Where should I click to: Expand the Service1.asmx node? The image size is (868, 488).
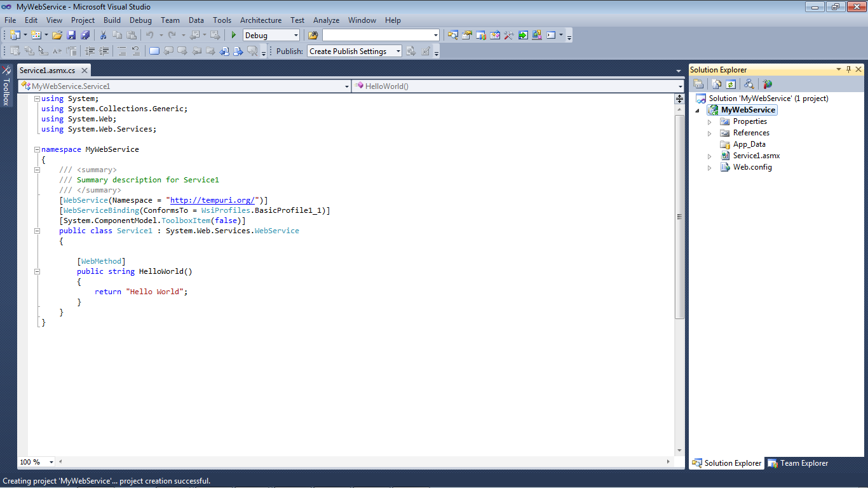click(x=710, y=156)
